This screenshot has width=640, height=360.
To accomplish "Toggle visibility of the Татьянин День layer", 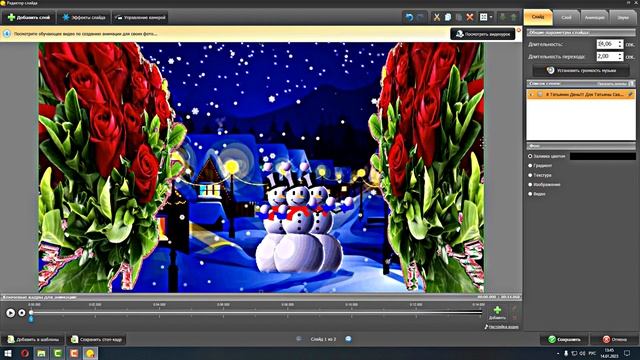I will pyautogui.click(x=531, y=94).
